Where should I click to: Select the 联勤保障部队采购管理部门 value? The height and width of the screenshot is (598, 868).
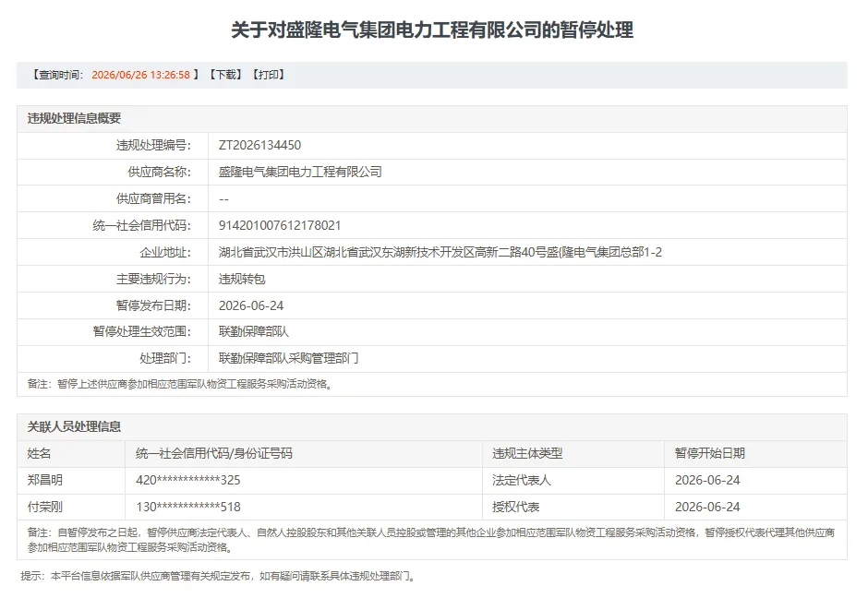click(288, 358)
